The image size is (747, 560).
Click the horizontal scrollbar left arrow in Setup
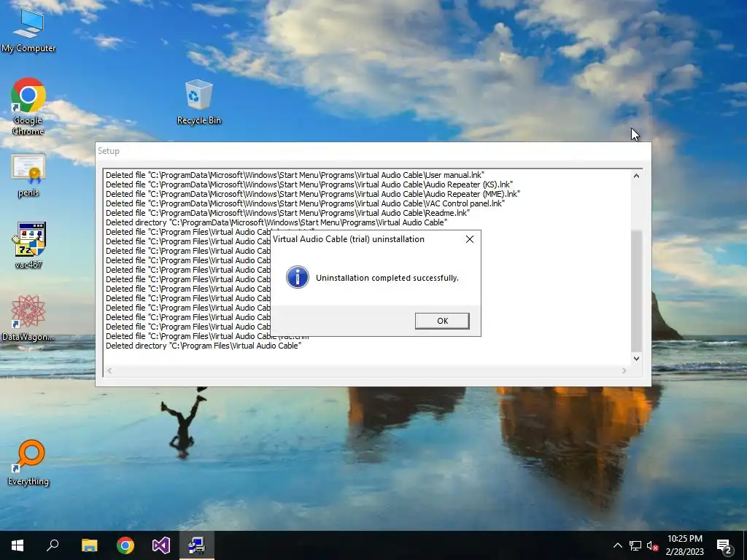click(109, 370)
